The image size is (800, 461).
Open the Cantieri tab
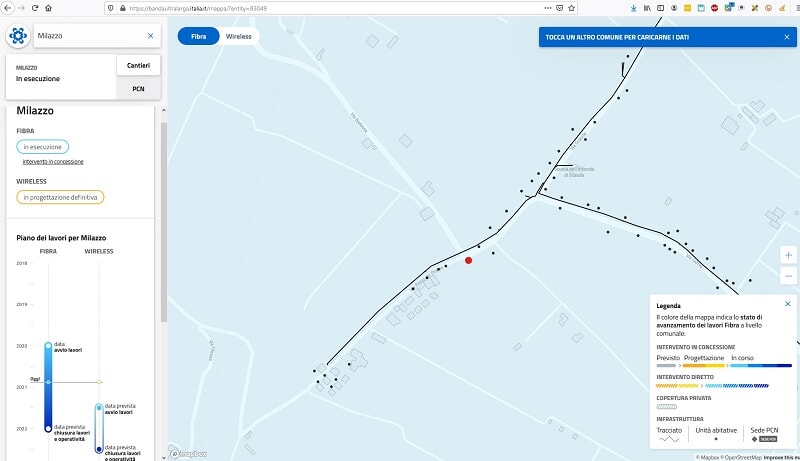point(138,65)
